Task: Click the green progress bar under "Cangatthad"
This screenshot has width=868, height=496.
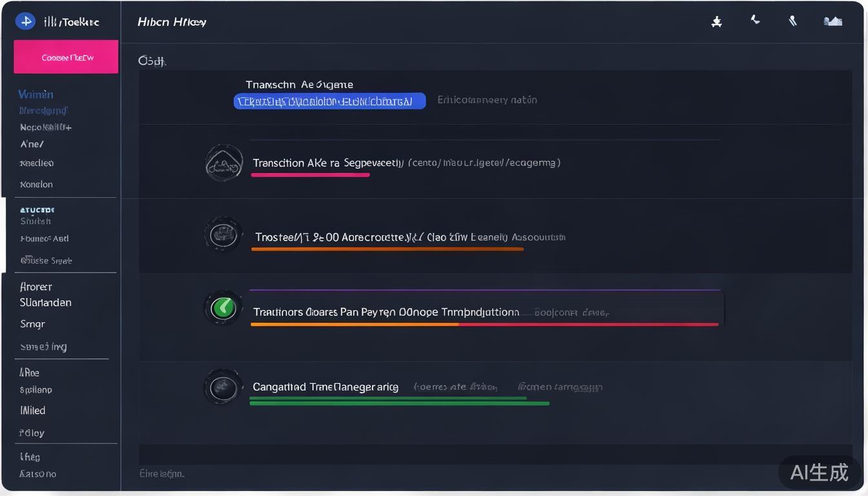Action: coord(398,402)
